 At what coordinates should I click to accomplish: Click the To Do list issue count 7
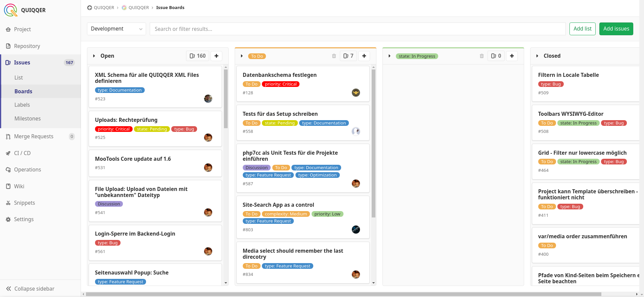(x=348, y=56)
